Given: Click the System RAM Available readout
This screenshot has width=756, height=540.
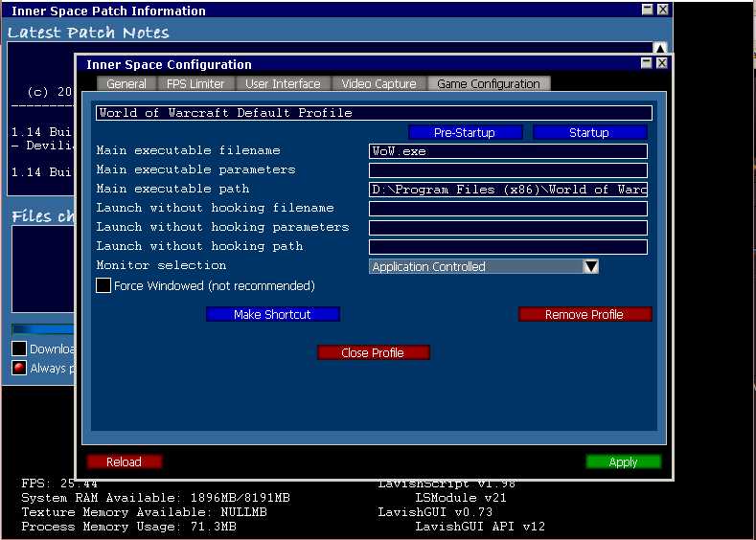Looking at the screenshot, I should (x=155, y=497).
